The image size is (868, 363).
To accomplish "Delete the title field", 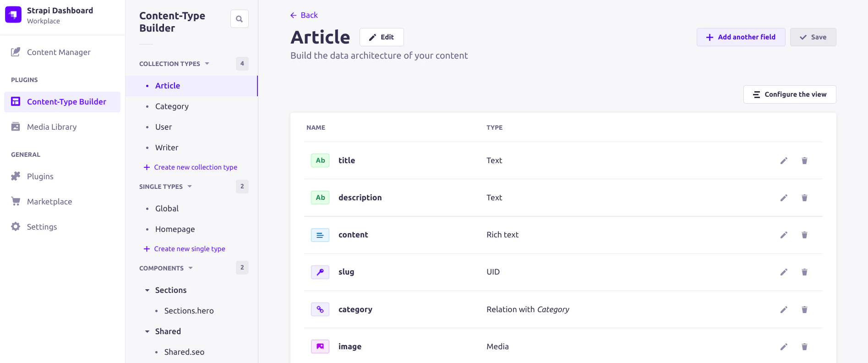I will point(804,160).
